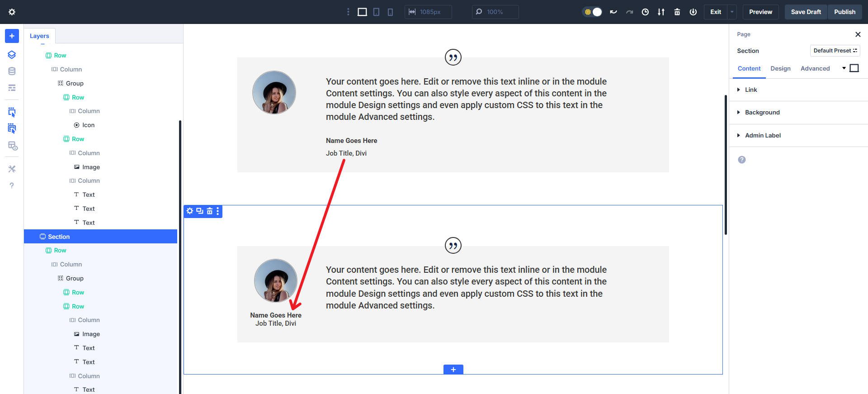The height and width of the screenshot is (394, 868).
Task: Switch to the Advanced tab
Action: pyautogui.click(x=815, y=68)
